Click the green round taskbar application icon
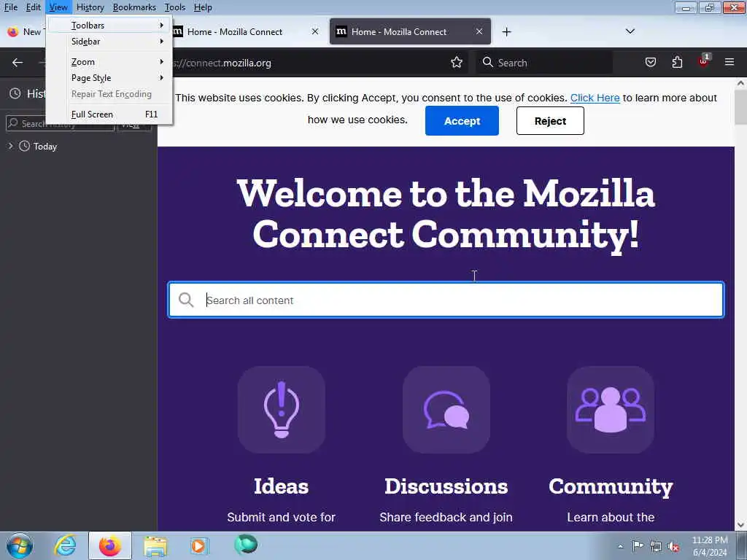This screenshot has height=560, width=747. point(246,545)
